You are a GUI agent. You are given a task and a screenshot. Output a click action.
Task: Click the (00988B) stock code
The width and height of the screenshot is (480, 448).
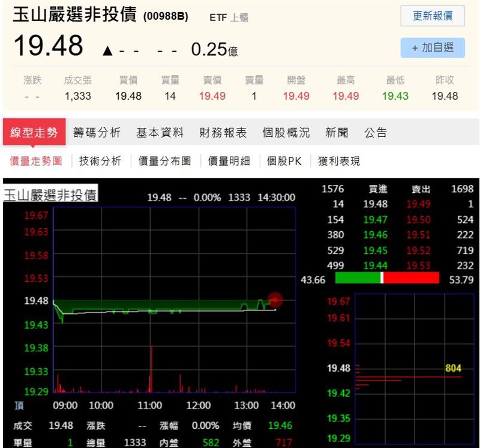[166, 16]
